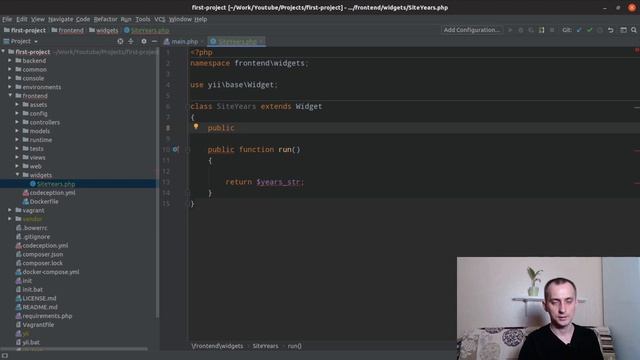This screenshot has width=640, height=360.
Task: Open Project panel settings gear
Action: pyautogui.click(x=144, y=41)
